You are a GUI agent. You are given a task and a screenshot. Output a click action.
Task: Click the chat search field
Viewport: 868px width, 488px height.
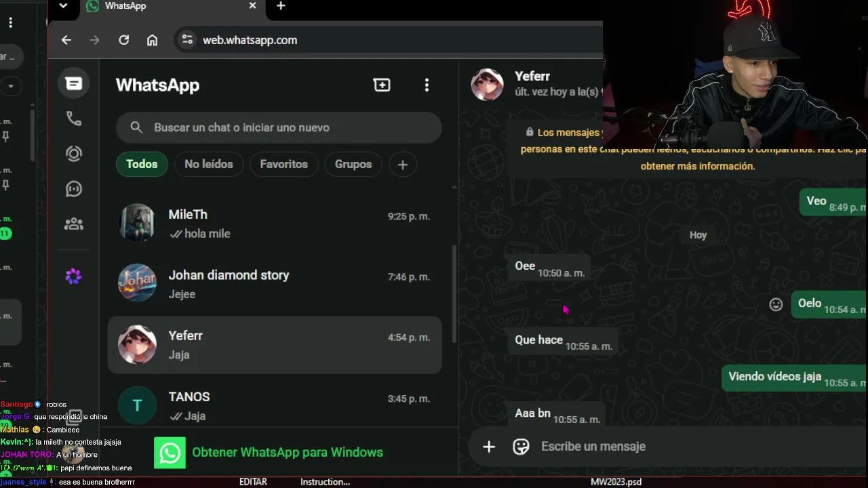pos(279,127)
